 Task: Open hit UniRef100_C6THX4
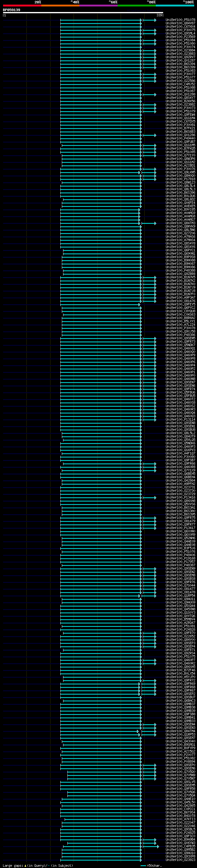180,26
